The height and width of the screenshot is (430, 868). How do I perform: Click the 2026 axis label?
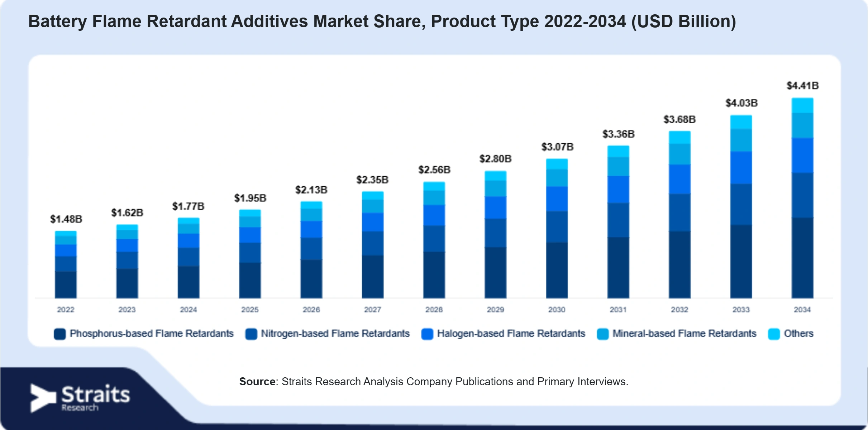pyautogui.click(x=311, y=310)
